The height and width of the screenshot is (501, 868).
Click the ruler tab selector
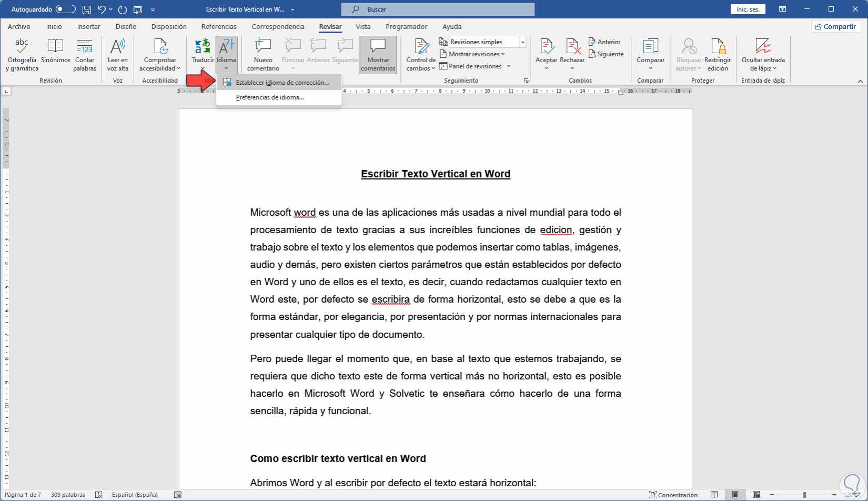tap(6, 91)
